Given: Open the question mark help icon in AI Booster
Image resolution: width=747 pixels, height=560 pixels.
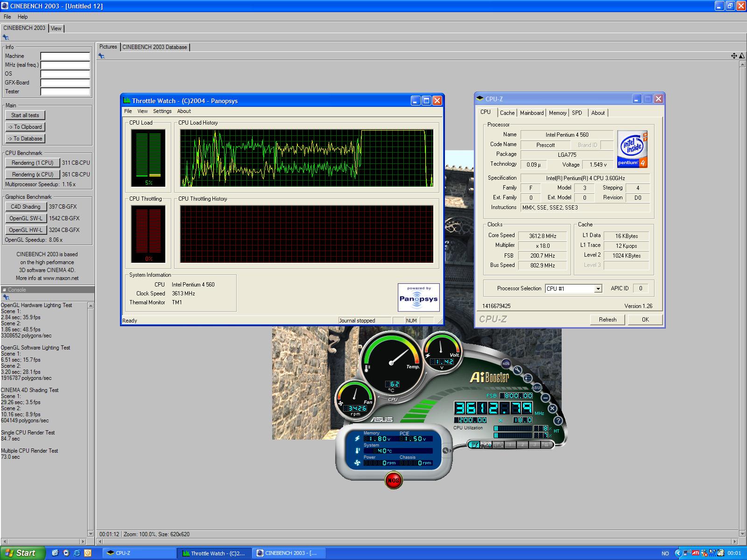Looking at the screenshot, I should click(557, 420).
